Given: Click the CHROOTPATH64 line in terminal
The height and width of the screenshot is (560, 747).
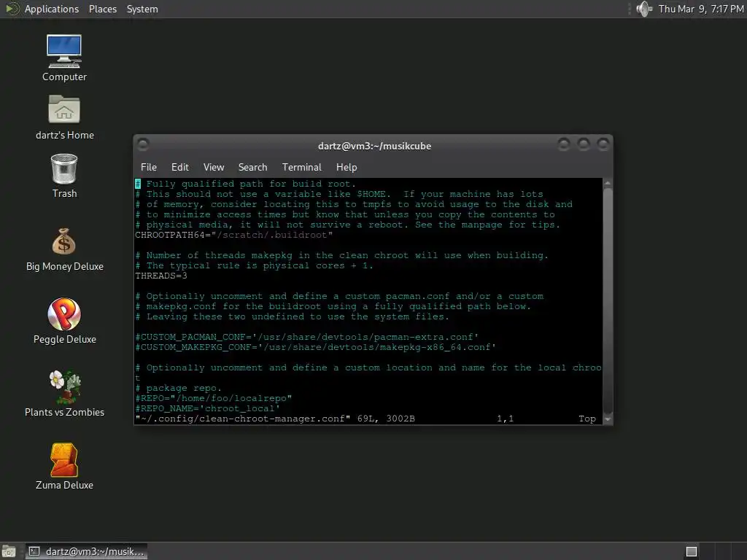Looking at the screenshot, I should coord(234,235).
